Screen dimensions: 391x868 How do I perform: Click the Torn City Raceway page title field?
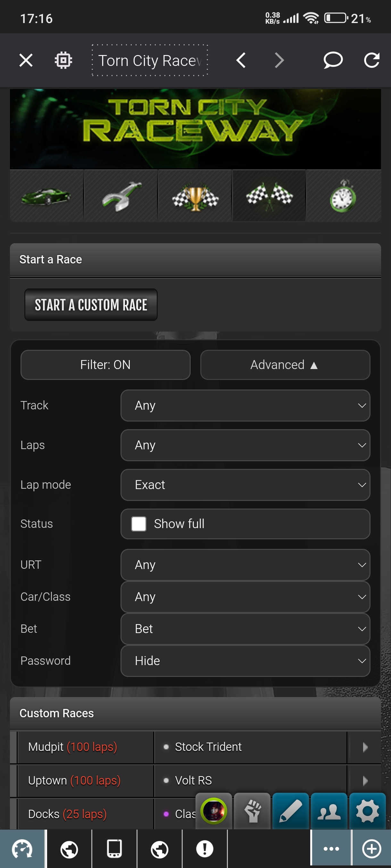click(150, 61)
